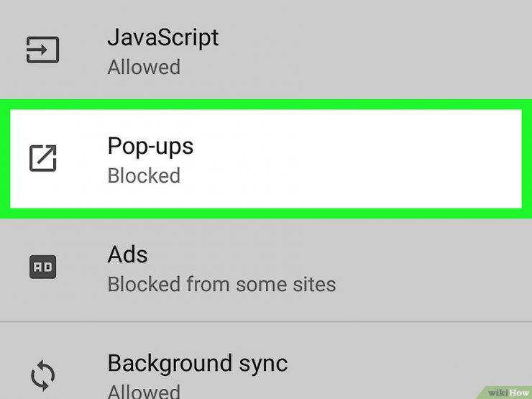This screenshot has width=532, height=399.
Task: Click the Blocked status under Pop-ups
Action: click(x=144, y=175)
